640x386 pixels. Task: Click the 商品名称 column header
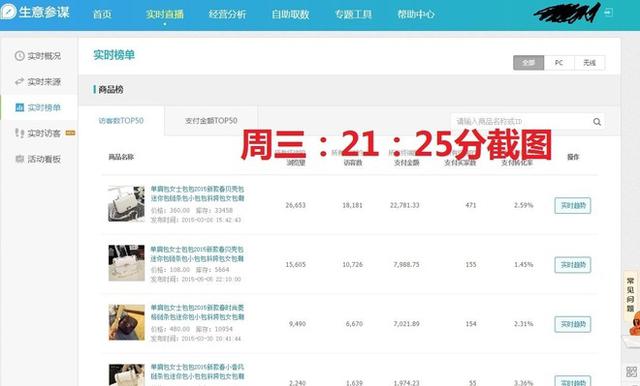(121, 157)
